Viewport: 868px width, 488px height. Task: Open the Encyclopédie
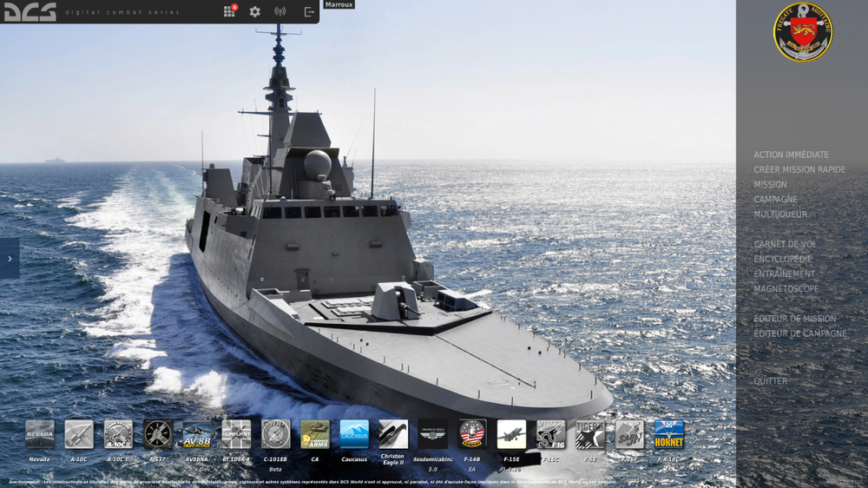[783, 259]
